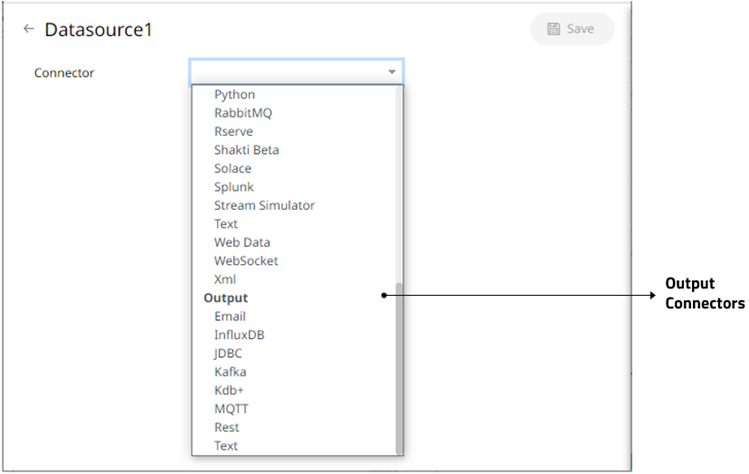
Task: Click the Save button
Action: (571, 29)
